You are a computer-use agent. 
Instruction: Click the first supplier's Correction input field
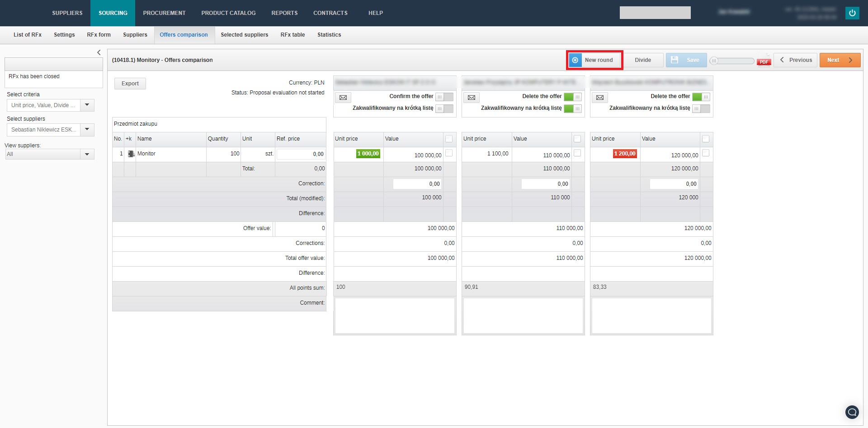pyautogui.click(x=417, y=184)
